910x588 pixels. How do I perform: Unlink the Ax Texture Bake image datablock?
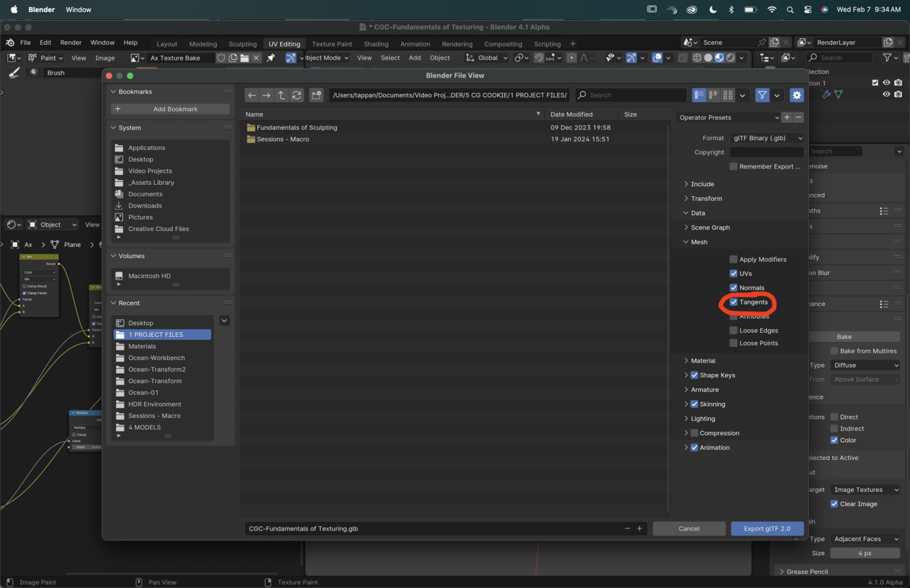click(257, 58)
